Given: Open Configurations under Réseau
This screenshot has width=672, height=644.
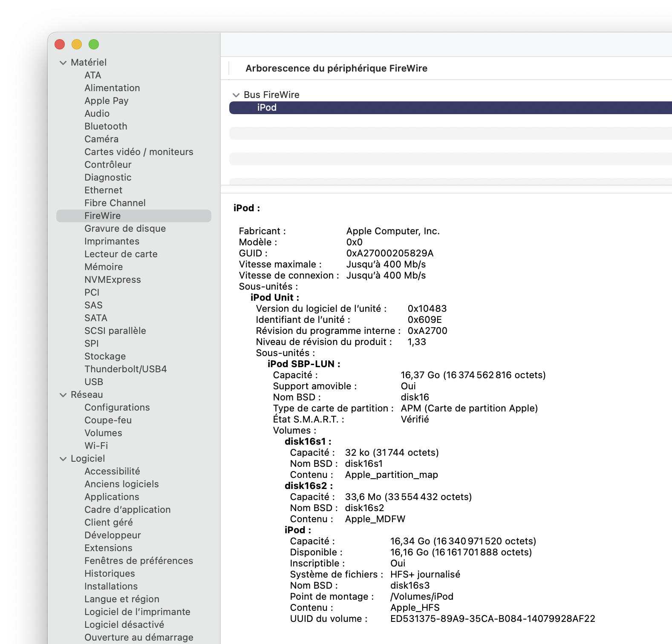Looking at the screenshot, I should point(117,408).
